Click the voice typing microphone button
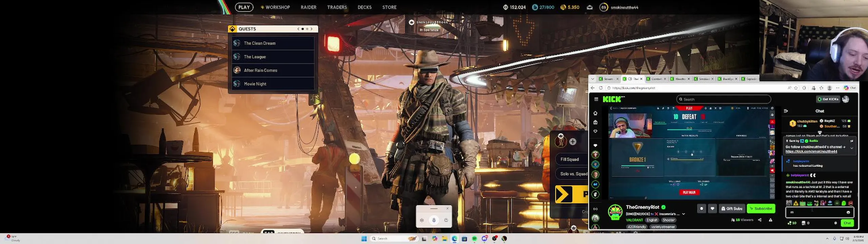Image resolution: width=868 pixels, height=244 pixels. [x=434, y=220]
